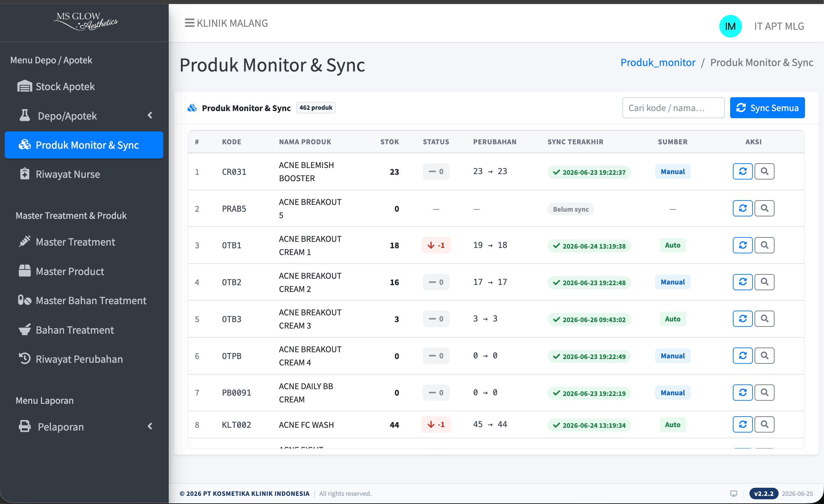The image size is (824, 504).
Task: Open magnifier for OTB3 row
Action: point(764,319)
